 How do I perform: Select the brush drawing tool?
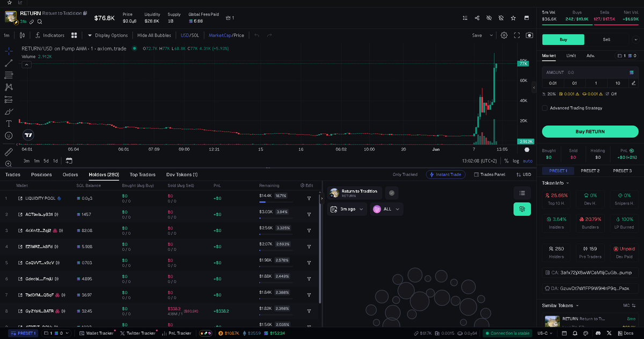9,112
